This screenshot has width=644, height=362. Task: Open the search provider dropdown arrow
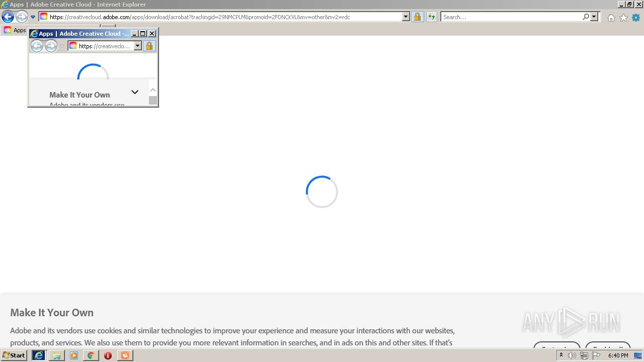click(x=594, y=17)
